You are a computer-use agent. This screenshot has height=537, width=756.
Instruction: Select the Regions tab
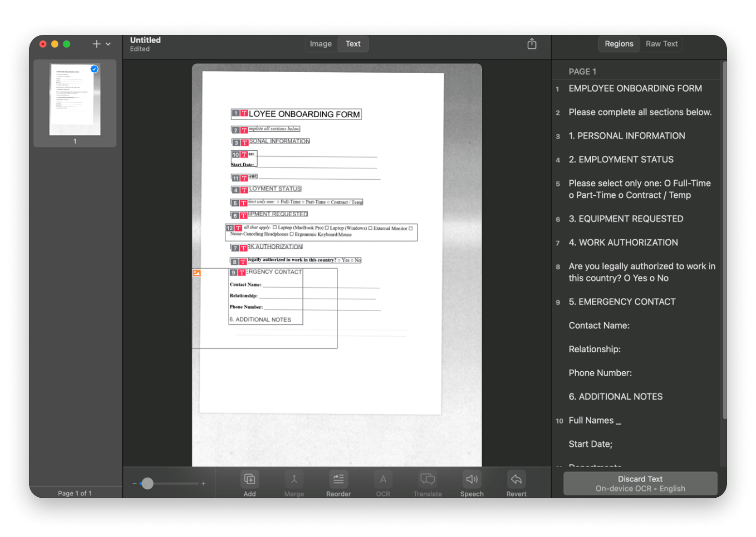coord(619,44)
